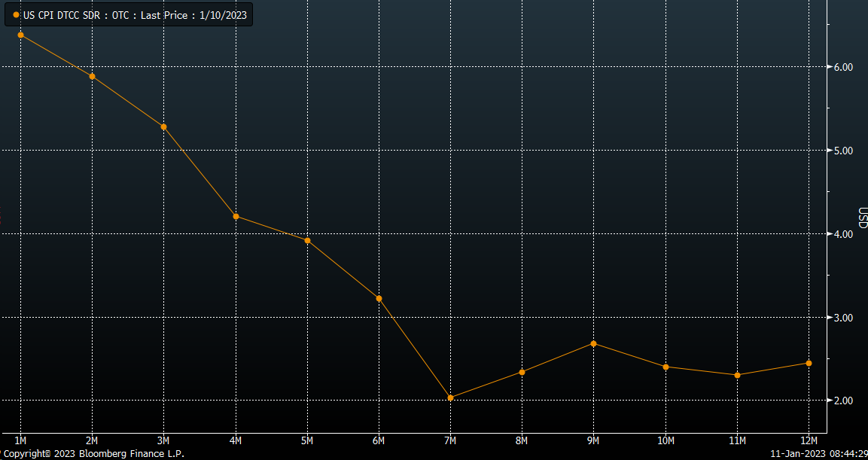Click the 9M data point marker
868x460 pixels.
(593, 343)
